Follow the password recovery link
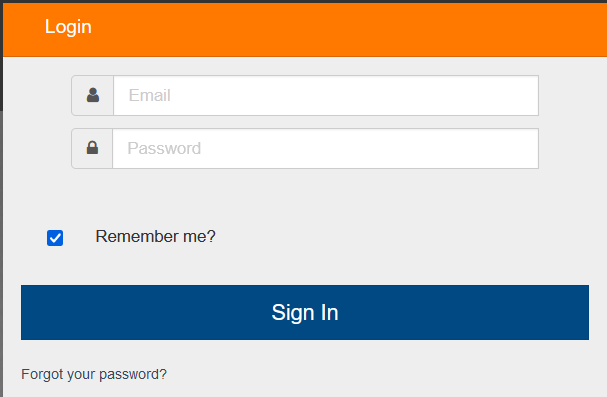Image resolution: width=607 pixels, height=397 pixels. (x=94, y=374)
